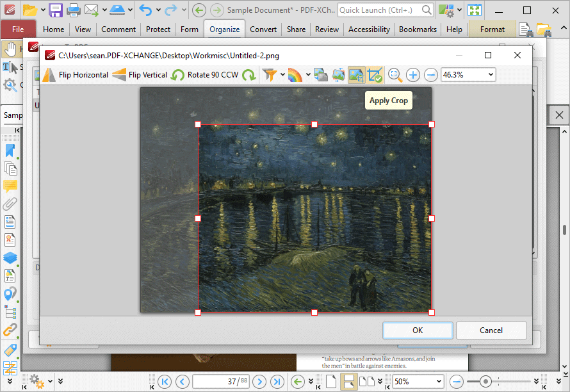This screenshot has height=392, width=570.
Task: Save the document with floppy disk icon
Action: [56, 10]
